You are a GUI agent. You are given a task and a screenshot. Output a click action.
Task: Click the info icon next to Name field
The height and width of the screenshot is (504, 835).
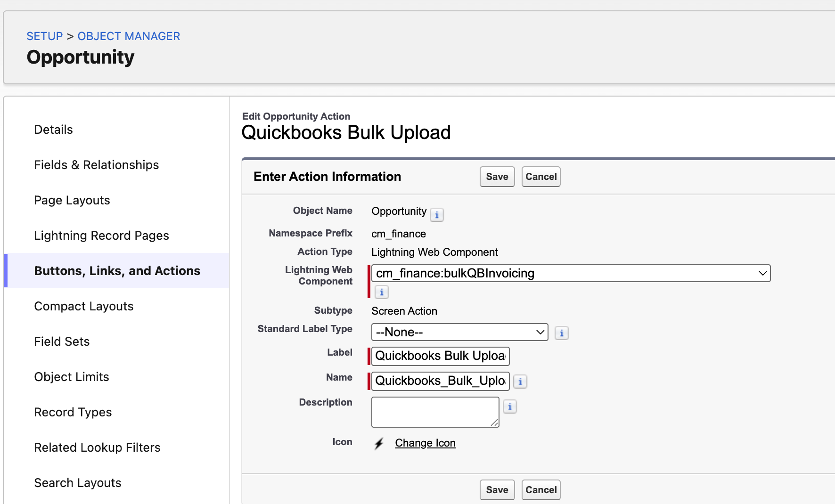tap(520, 382)
